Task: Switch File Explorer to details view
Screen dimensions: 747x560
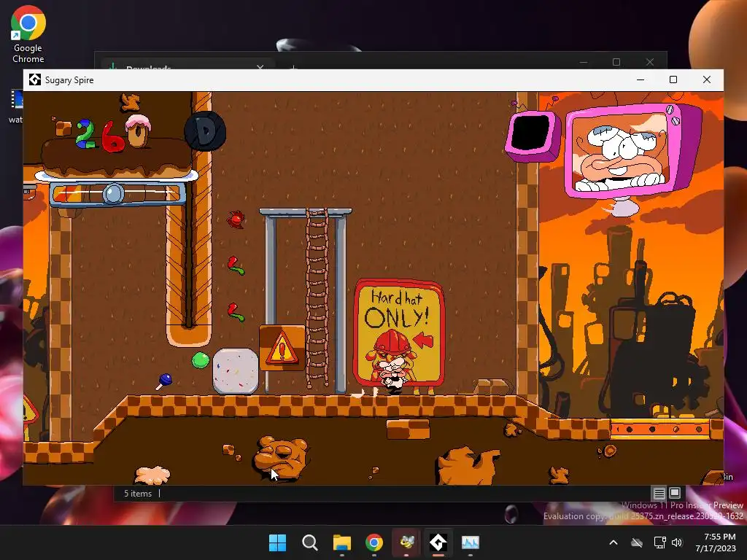Action: [659, 494]
